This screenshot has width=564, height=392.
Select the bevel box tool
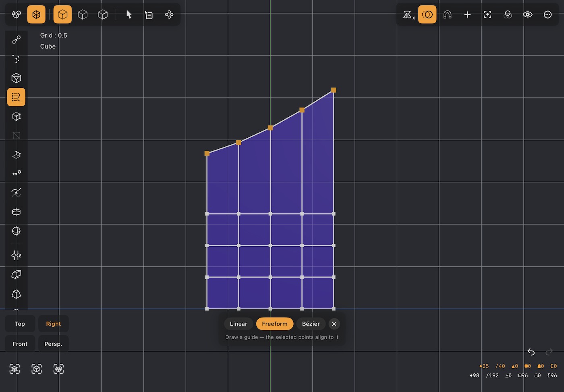point(16,274)
